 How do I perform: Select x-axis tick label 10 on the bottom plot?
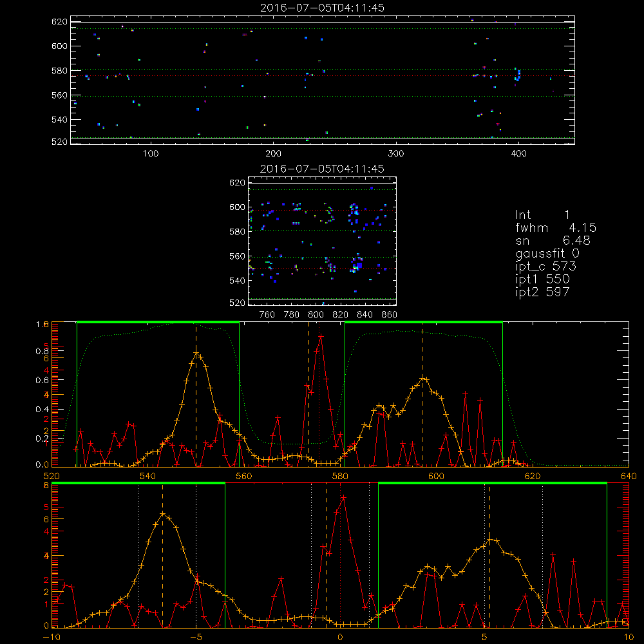629,637
